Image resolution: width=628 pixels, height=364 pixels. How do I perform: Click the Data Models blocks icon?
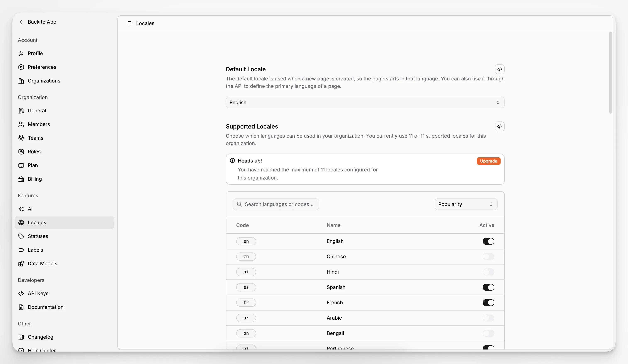21,264
